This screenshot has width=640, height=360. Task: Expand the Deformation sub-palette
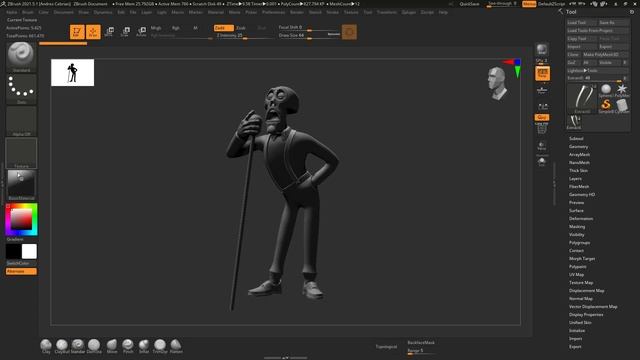(581, 219)
